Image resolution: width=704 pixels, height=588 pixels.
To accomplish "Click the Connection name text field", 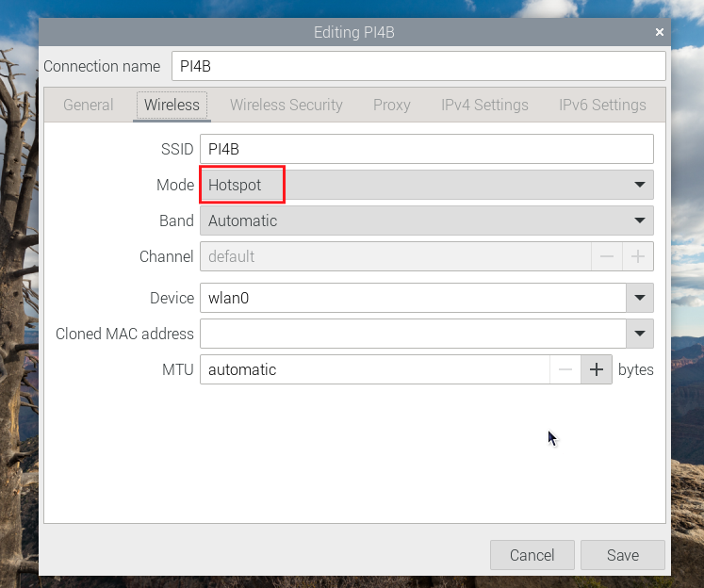I will 417,67.
